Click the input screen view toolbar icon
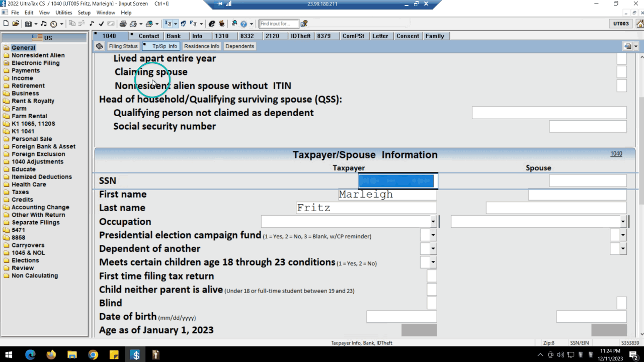 coord(168,24)
